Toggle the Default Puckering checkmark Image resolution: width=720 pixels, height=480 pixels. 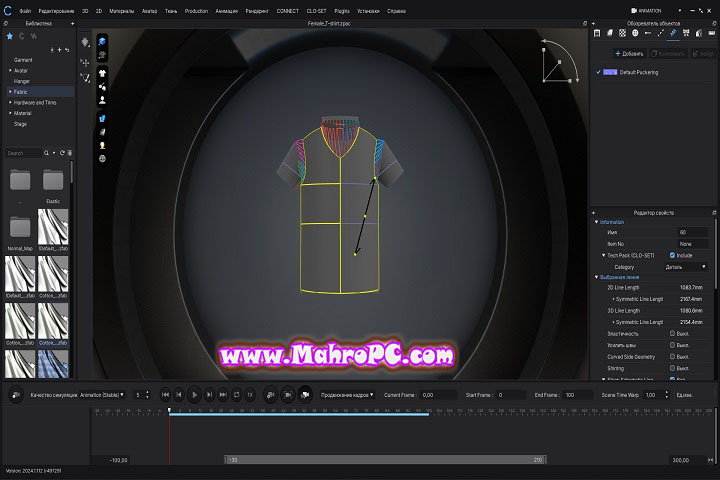(x=598, y=72)
